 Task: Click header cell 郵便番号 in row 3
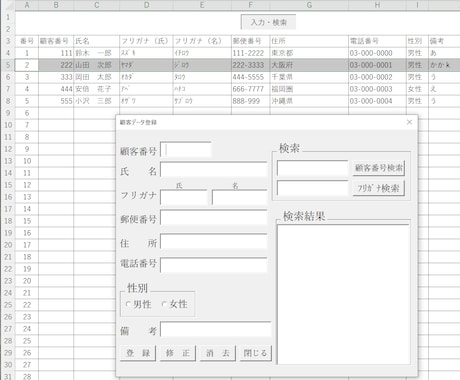pos(251,41)
